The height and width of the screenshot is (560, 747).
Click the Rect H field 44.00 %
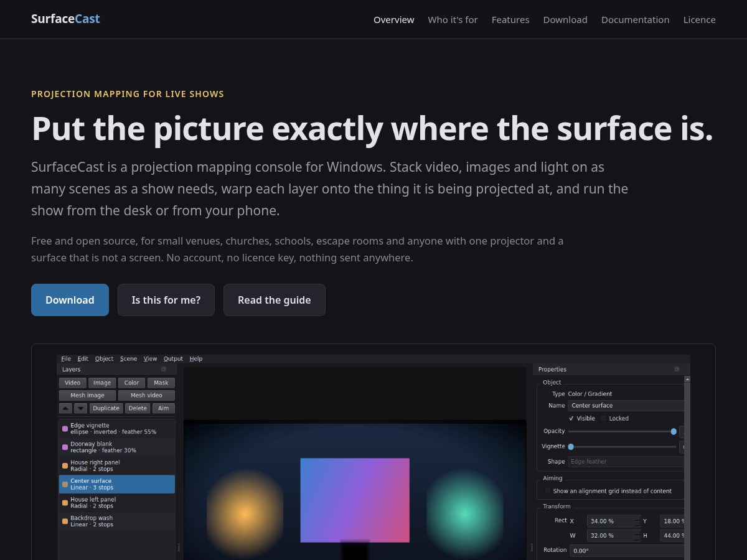coord(672,536)
